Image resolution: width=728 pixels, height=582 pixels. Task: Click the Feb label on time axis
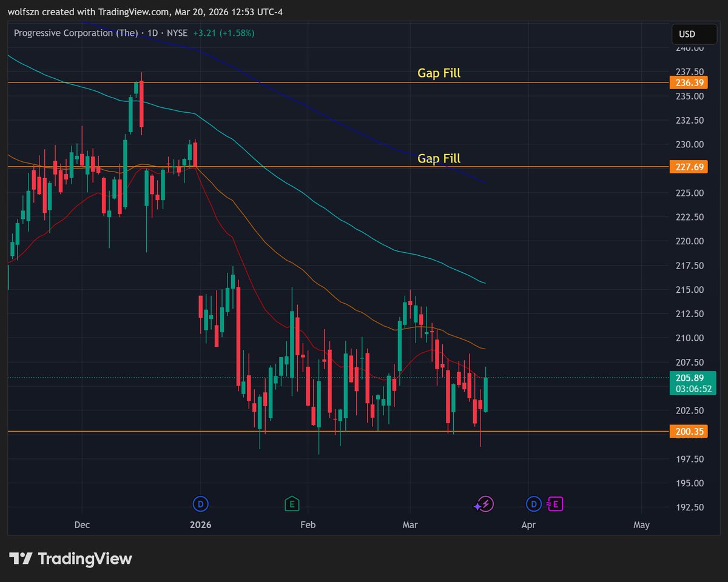[x=308, y=525]
